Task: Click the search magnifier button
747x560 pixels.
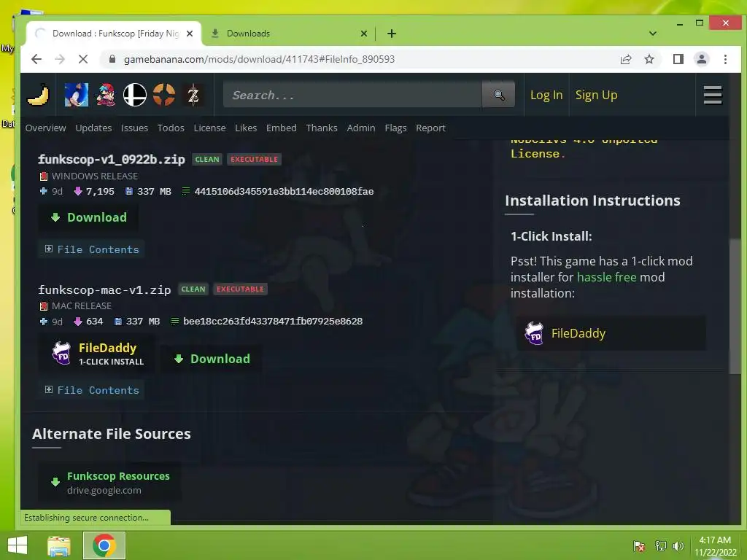Action: click(498, 95)
